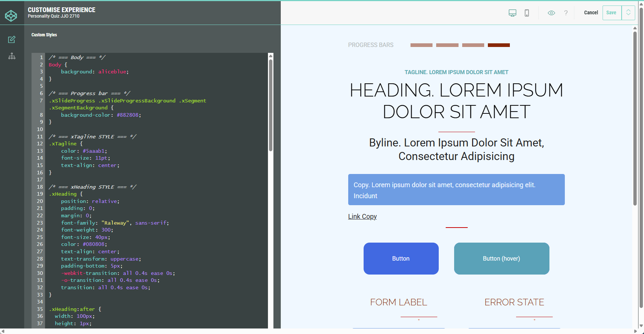Open the edit styles sidebar icon

point(12,40)
